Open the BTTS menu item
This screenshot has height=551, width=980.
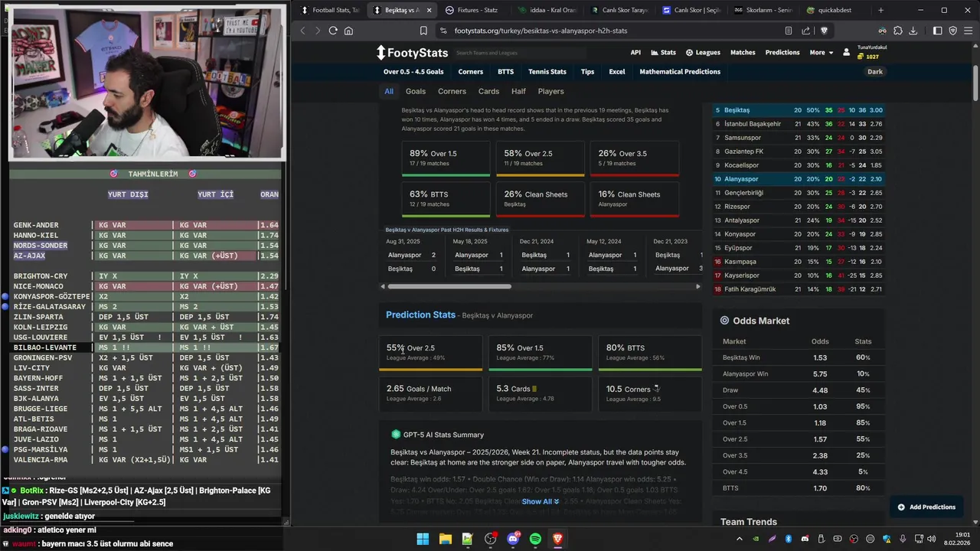point(505,72)
